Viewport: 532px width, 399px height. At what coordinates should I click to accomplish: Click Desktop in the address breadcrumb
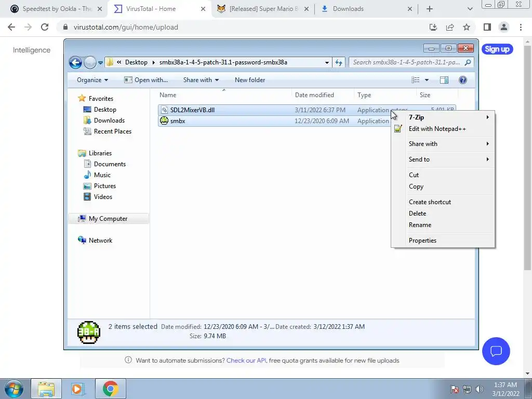(x=136, y=62)
